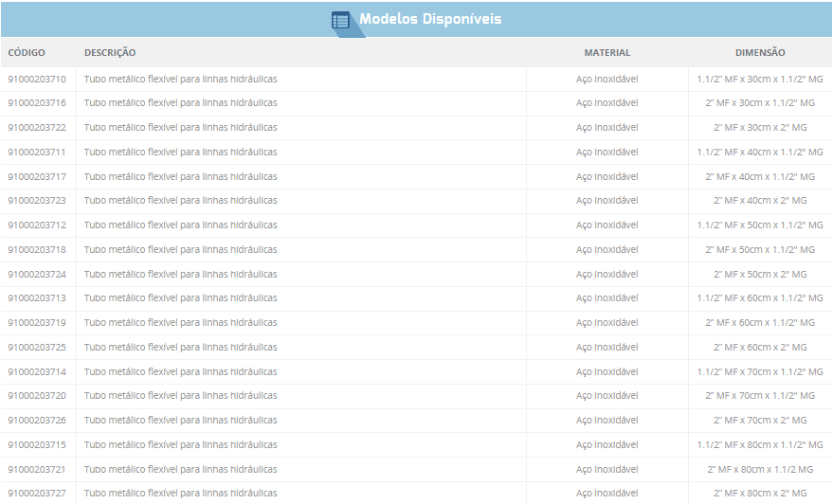Image resolution: width=833 pixels, height=504 pixels.
Task: Select product code 91000203711
Action: 37,153
